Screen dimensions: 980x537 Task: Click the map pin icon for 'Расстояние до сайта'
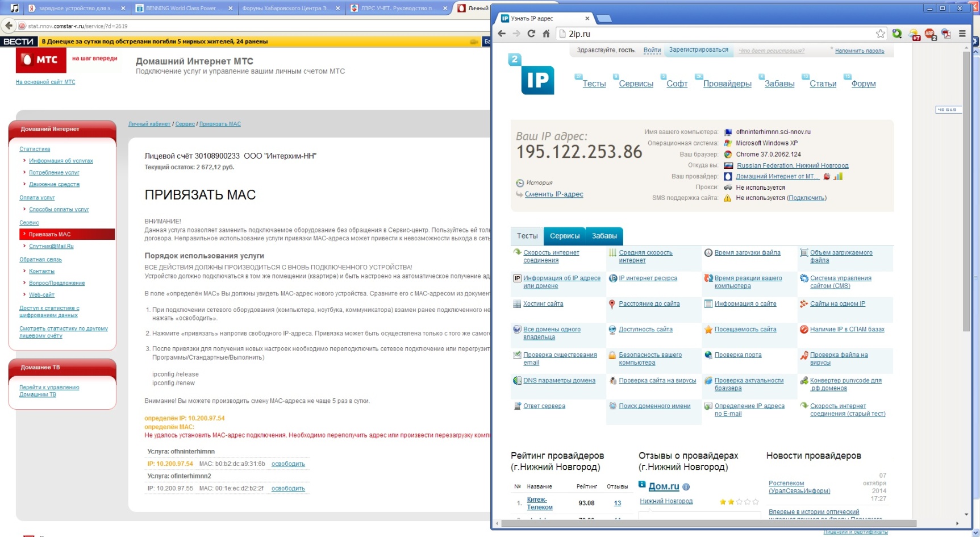coord(612,304)
